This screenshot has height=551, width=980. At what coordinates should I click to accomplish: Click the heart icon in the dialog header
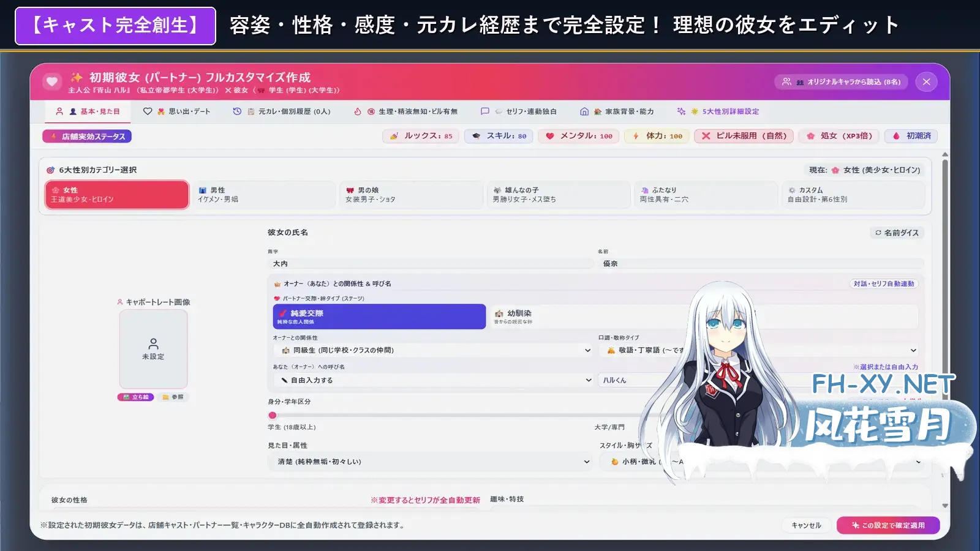tap(52, 81)
